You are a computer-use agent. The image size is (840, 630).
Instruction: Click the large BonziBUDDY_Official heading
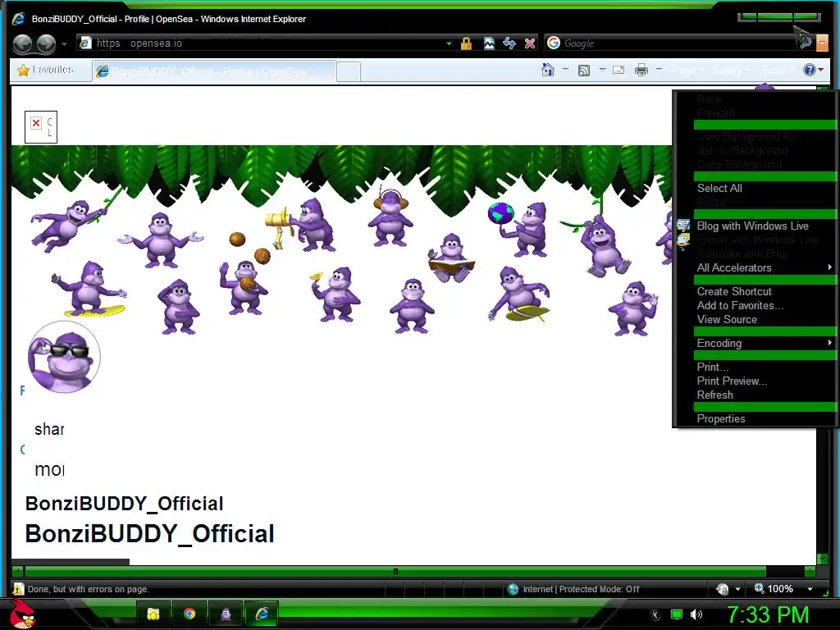[x=149, y=533]
